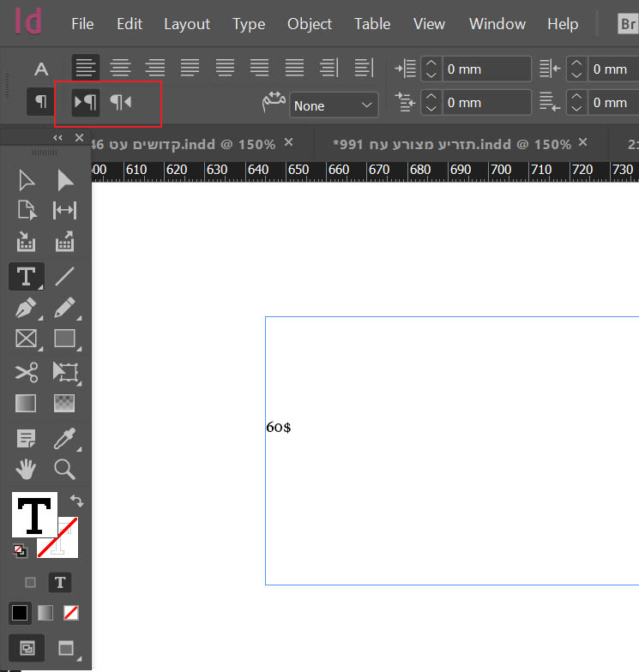This screenshot has height=672, width=639.
Task: Switch to the תזריע מצורע document tab
Action: (450, 144)
